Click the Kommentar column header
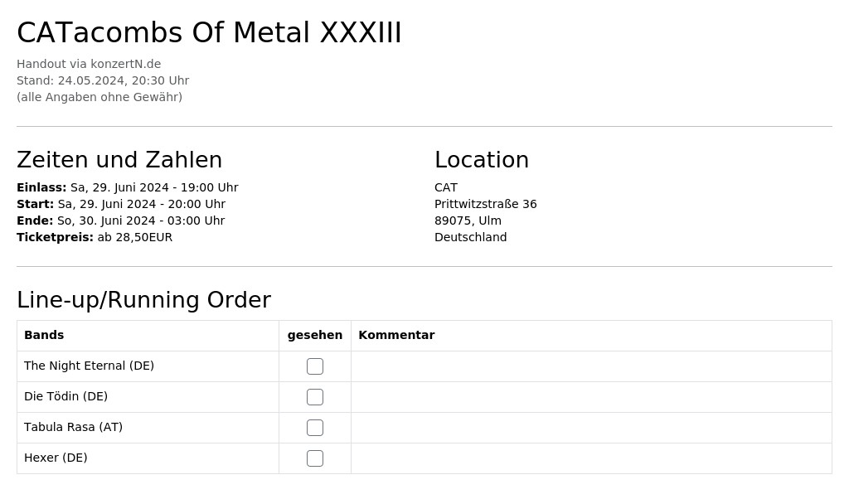849x504 pixels. click(x=396, y=335)
